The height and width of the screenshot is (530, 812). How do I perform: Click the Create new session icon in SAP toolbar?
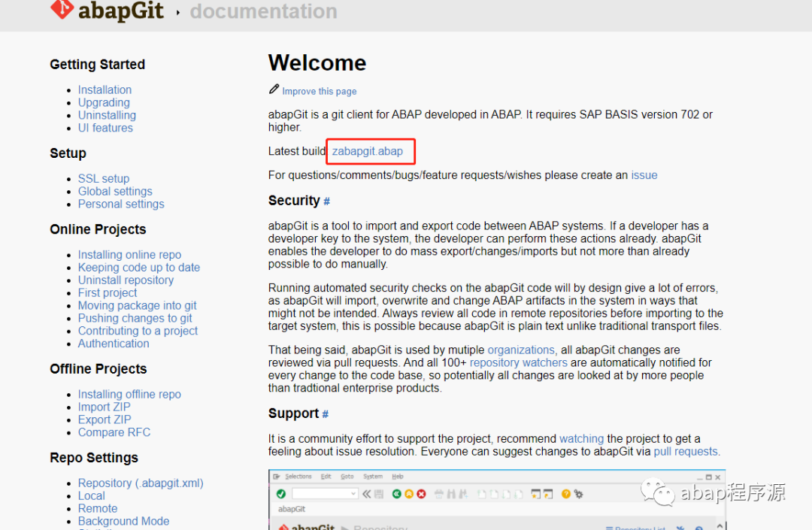(536, 494)
